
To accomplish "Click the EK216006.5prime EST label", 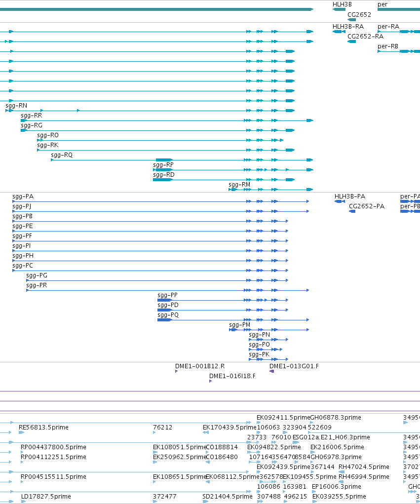I will pyautogui.click(x=337, y=447).
